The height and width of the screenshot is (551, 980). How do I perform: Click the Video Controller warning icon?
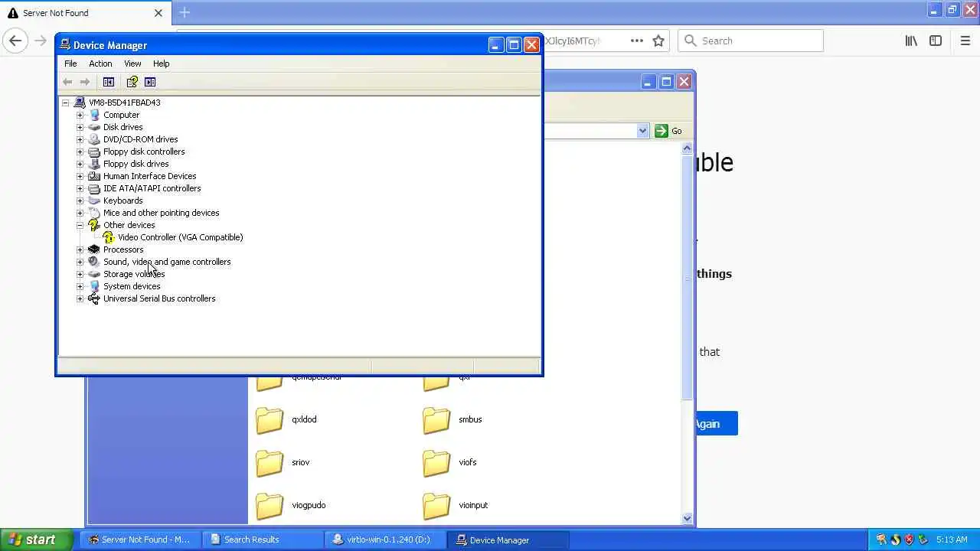(109, 237)
